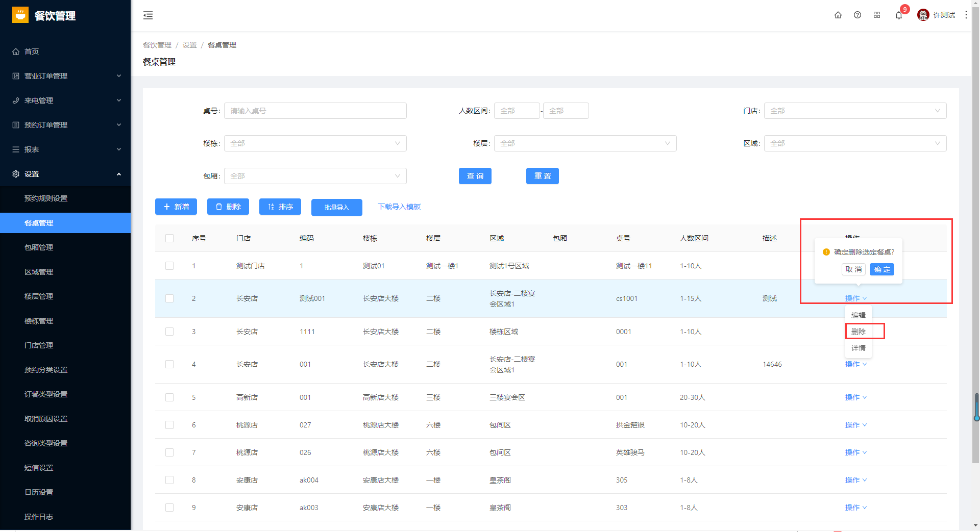Open 预约规则设置 in the sidebar
This screenshot has width=980, height=532.
(x=65, y=198)
